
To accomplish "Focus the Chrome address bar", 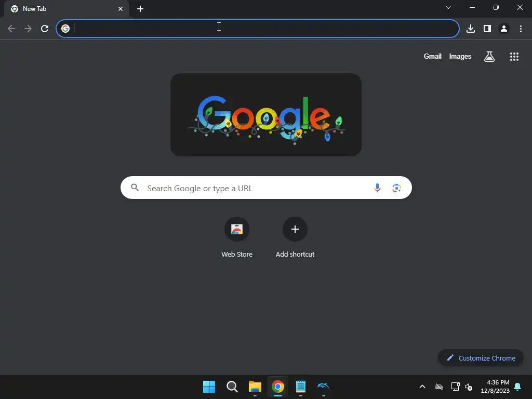I will pos(258,29).
